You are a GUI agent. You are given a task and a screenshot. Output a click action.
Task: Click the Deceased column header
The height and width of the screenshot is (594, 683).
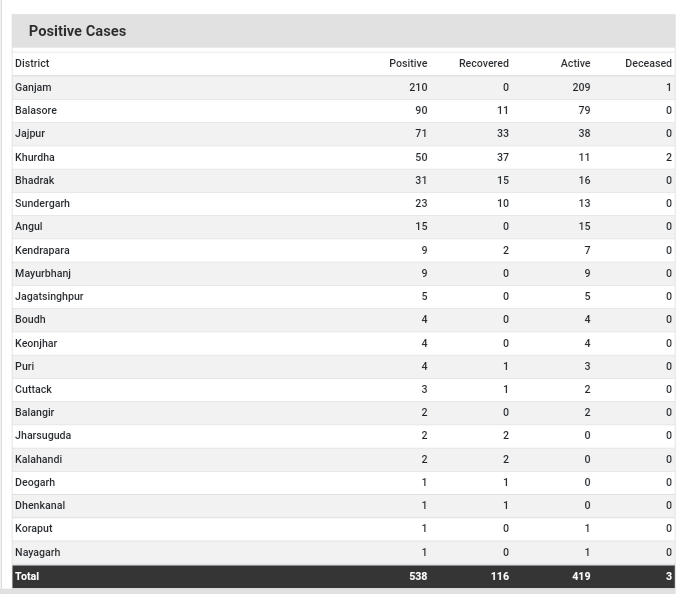click(x=648, y=63)
